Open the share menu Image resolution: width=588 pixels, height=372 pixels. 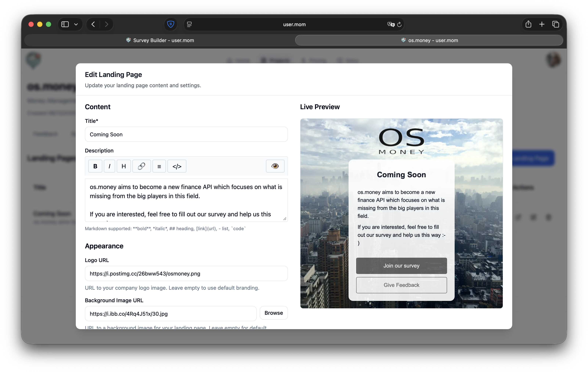coord(528,24)
